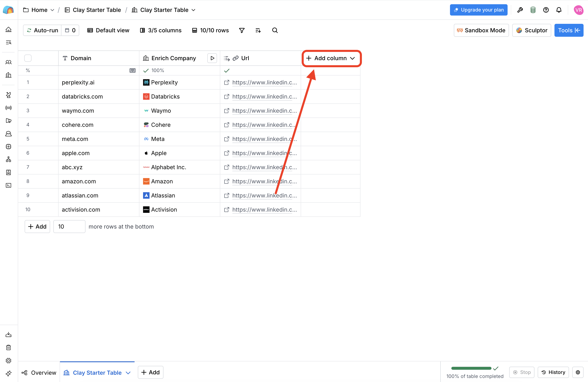Image resolution: width=588 pixels, height=382 pixels.
Task: Click the filter funnel icon
Action: (x=242, y=30)
